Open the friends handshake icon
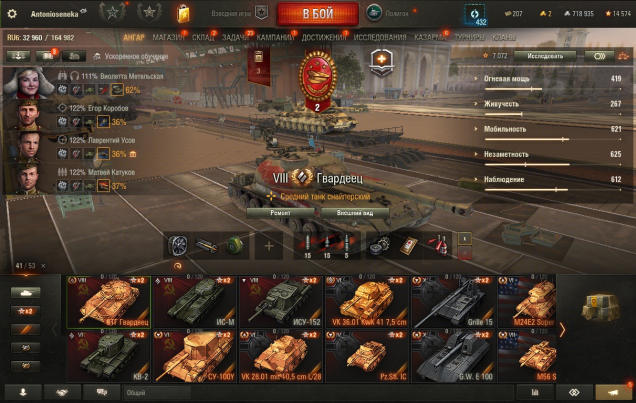This screenshot has height=403, width=636. (62, 392)
